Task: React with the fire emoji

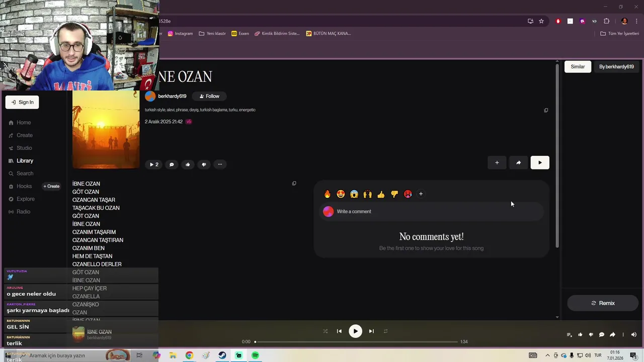Action: click(328, 194)
